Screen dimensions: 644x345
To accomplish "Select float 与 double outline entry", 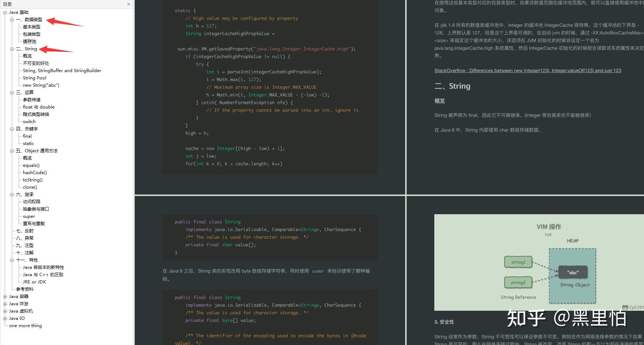I will (x=39, y=107).
